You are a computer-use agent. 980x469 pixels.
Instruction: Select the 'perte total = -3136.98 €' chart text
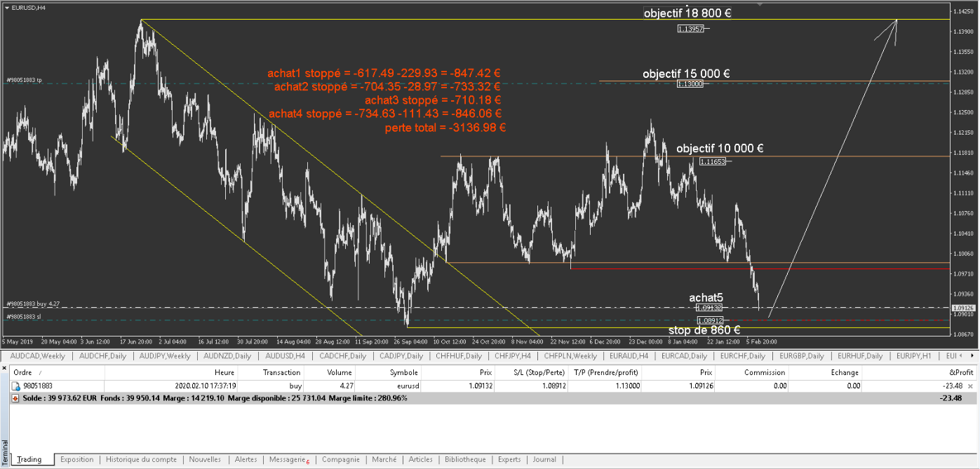click(x=445, y=128)
